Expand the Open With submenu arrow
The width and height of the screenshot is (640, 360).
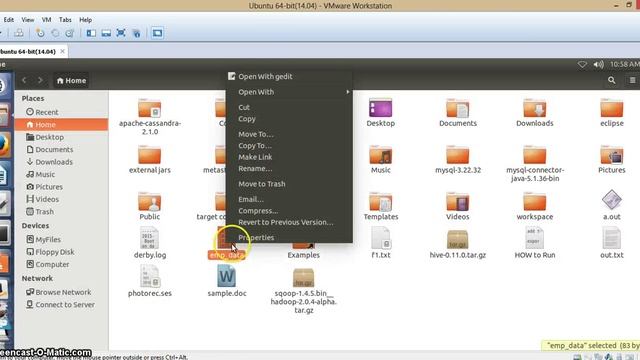click(x=348, y=92)
